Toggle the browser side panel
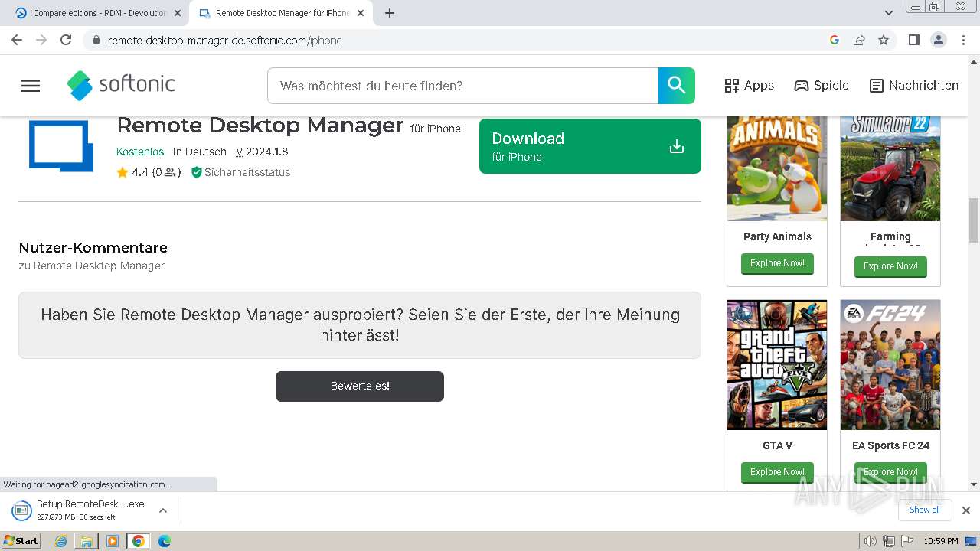 (x=914, y=40)
